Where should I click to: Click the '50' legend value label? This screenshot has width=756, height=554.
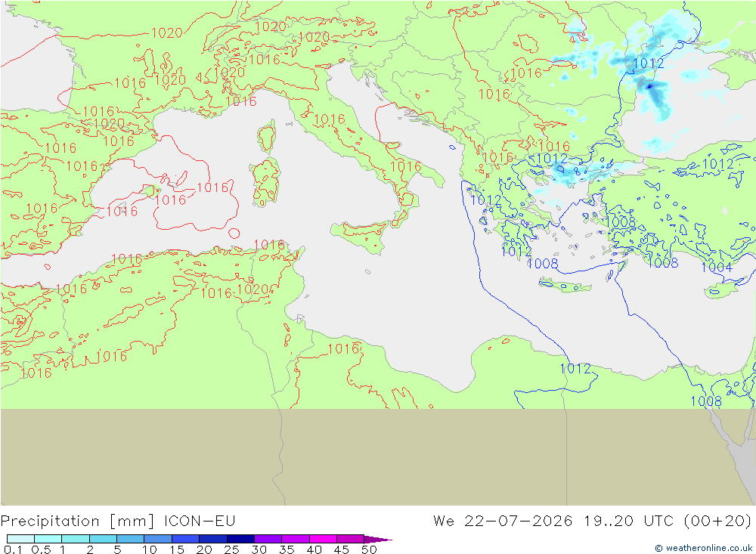pos(369,549)
